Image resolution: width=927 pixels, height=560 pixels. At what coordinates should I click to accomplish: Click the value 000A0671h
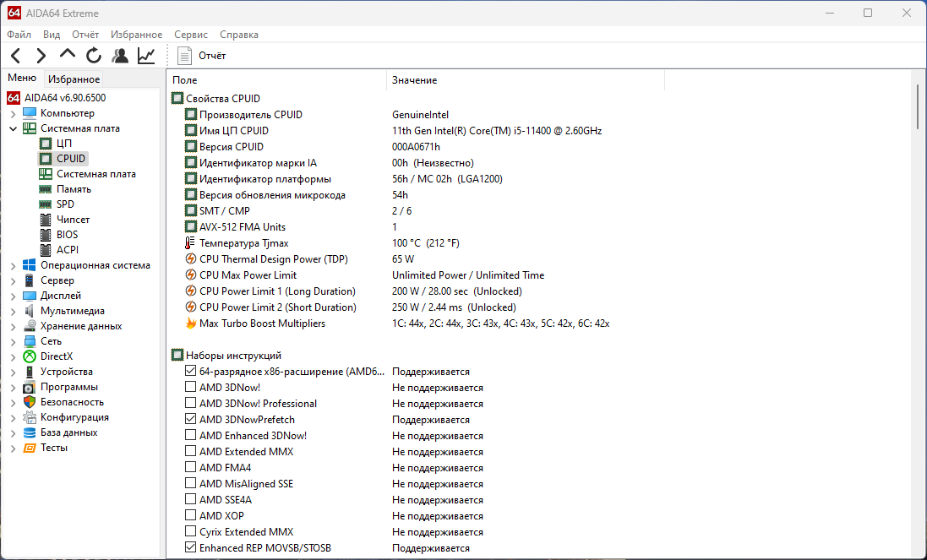click(x=417, y=147)
